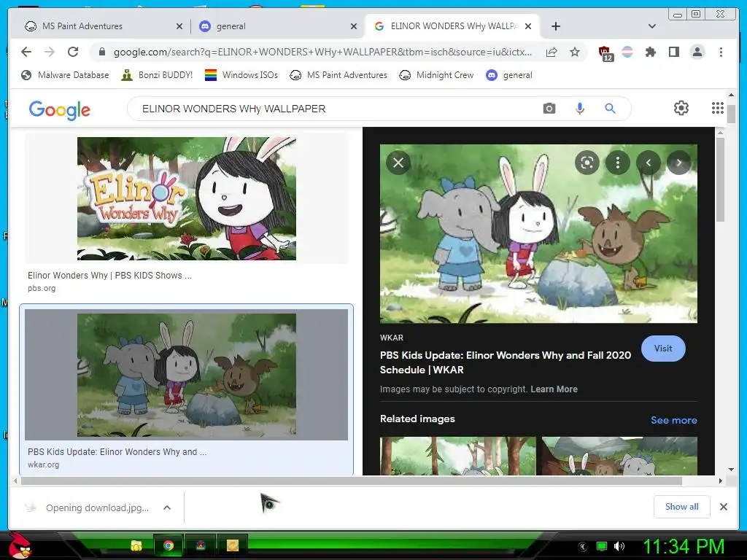This screenshot has height=560, width=747.
Task: Open the new tab plus button
Action: 555,26
